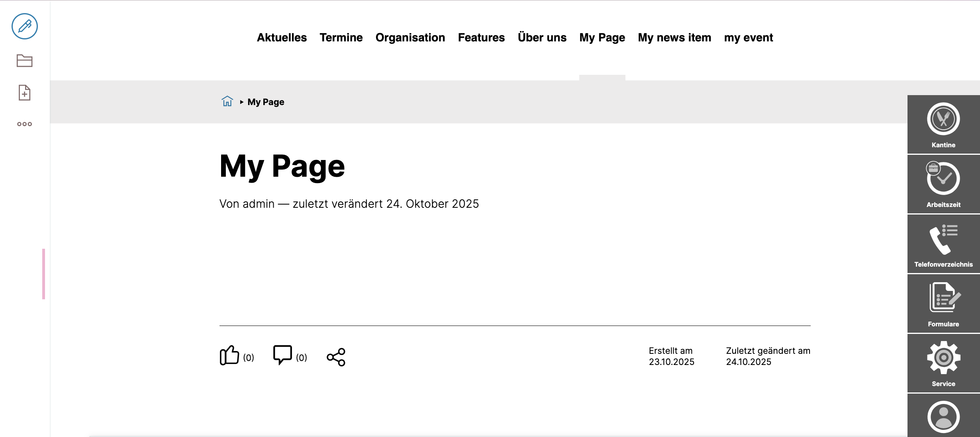
Task: Click the like count (0) beside thumbs-up
Action: (x=249, y=357)
